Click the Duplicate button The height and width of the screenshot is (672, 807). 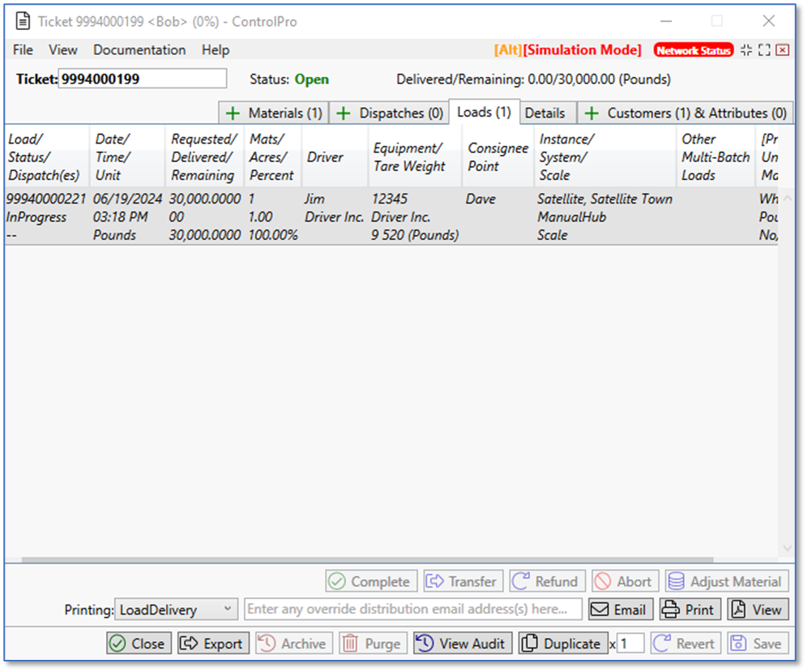pos(563,644)
